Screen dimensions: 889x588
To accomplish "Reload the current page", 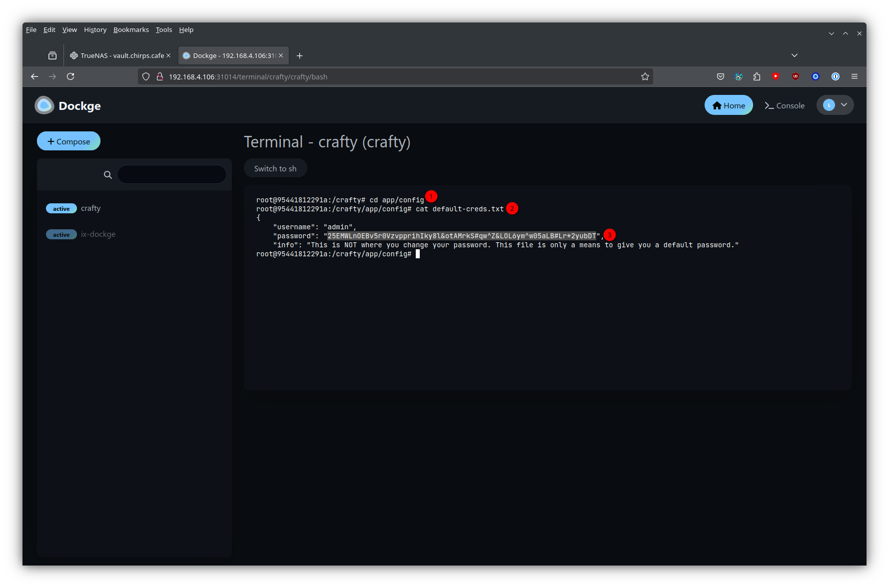I will (x=70, y=76).
